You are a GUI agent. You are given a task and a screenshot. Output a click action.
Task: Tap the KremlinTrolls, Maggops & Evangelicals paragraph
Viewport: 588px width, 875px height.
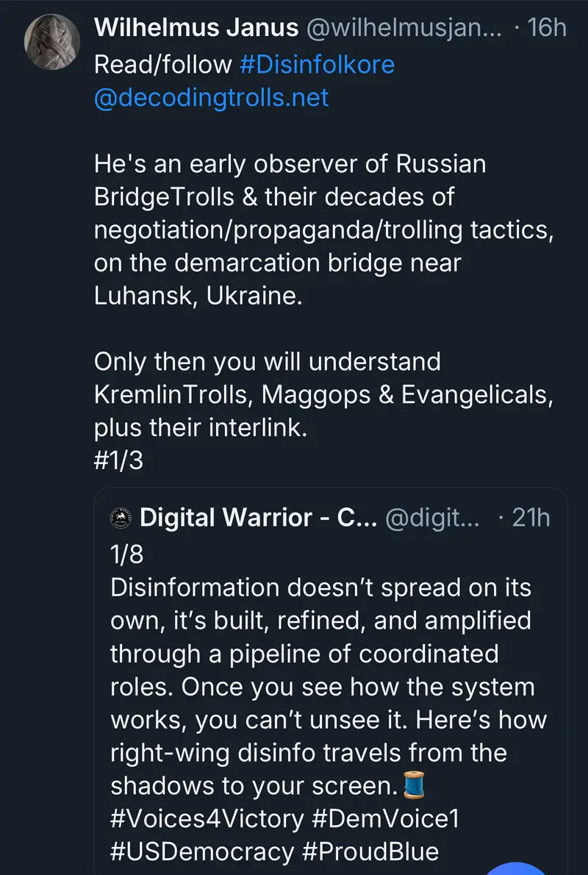coord(323,395)
